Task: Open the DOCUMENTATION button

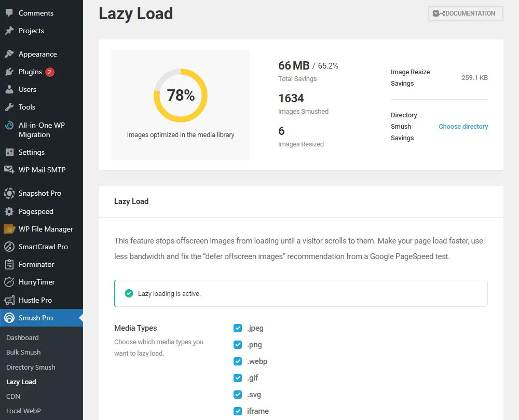Action: 465,13
